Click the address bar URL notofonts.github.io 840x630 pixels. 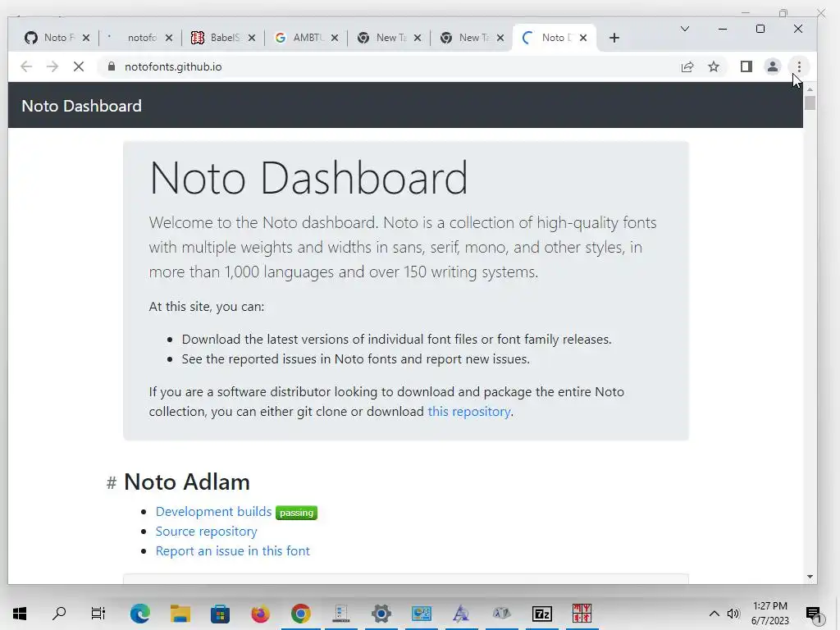coord(173,67)
